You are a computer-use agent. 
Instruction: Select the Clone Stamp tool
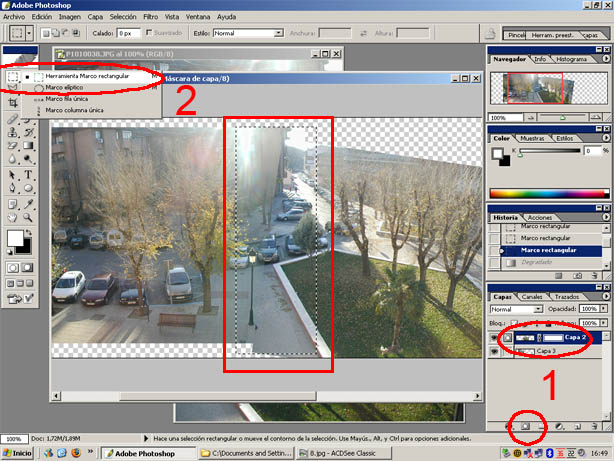coord(13,132)
